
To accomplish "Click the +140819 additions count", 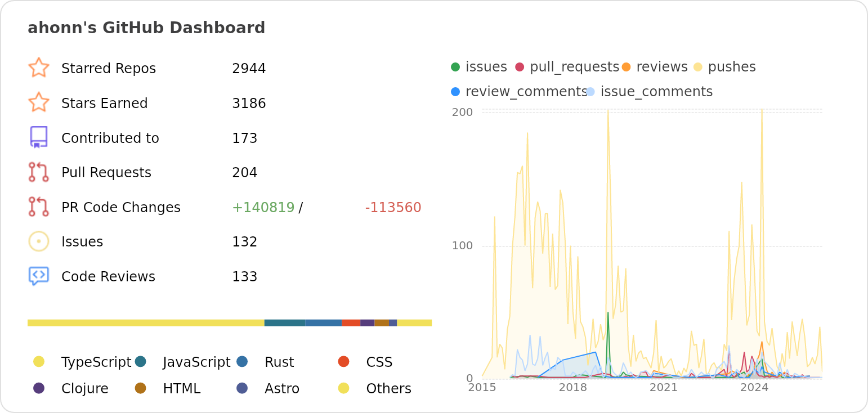I will [x=262, y=207].
